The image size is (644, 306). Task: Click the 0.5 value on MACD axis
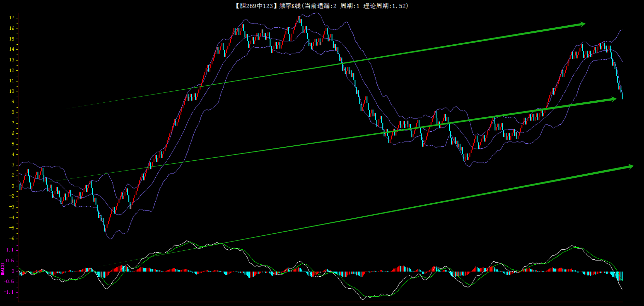10,261
